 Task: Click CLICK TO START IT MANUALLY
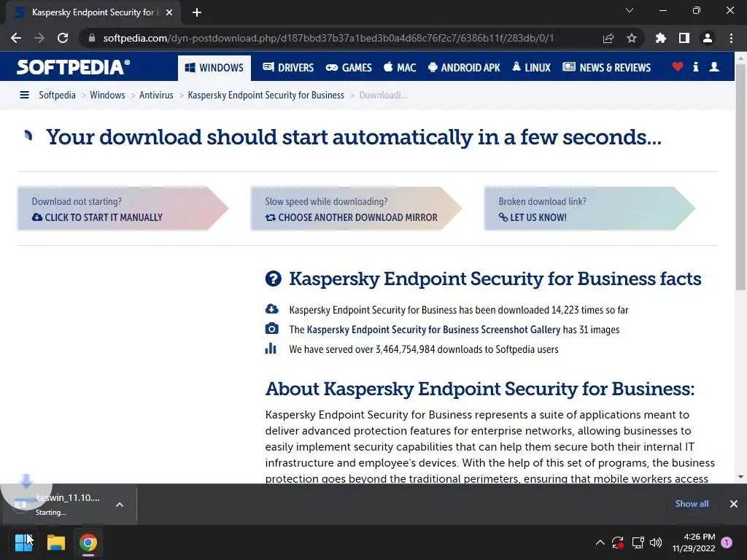[x=98, y=217]
